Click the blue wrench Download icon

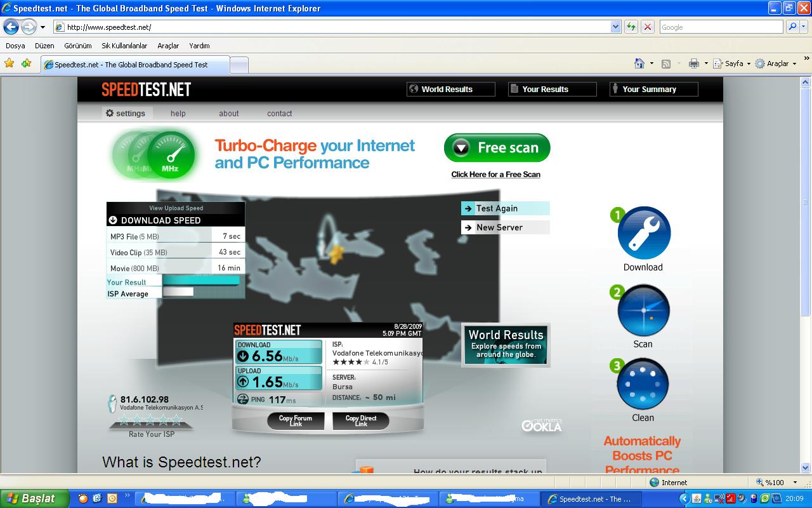coord(644,232)
